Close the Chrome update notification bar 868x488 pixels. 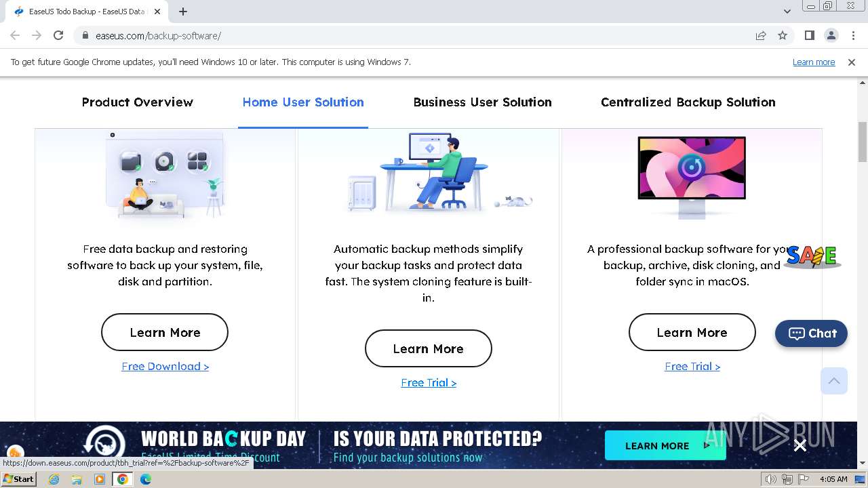pos(852,62)
